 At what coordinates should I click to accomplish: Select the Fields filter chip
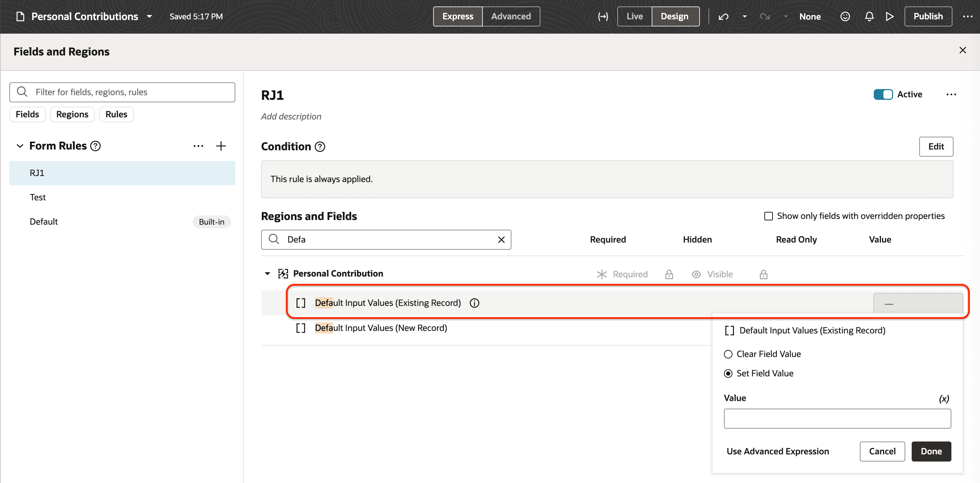[x=28, y=114]
